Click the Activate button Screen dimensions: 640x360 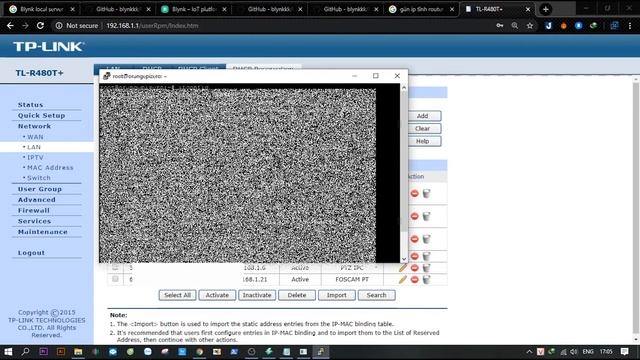pos(217,295)
